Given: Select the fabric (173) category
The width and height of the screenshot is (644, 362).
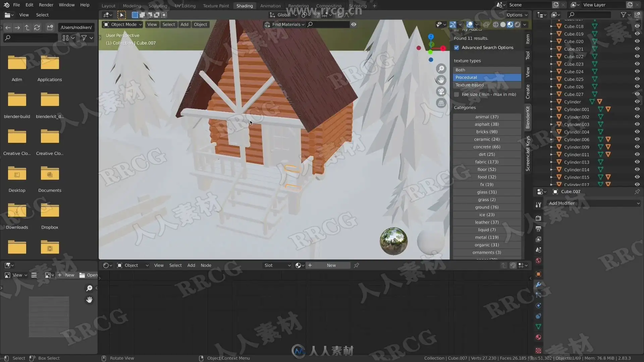Looking at the screenshot, I should [x=487, y=162].
